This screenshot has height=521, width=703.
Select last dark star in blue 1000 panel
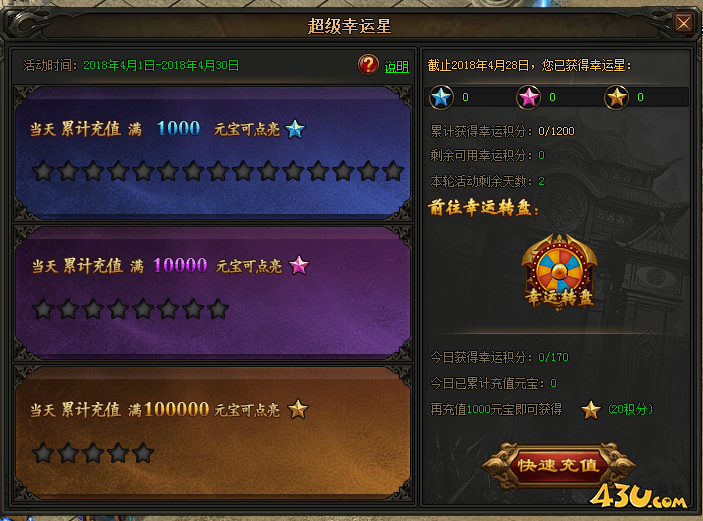[x=393, y=171]
